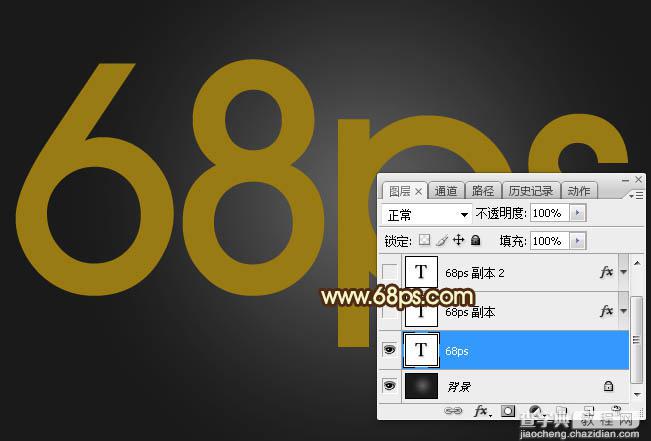
Task: Lock position move icon
Action: 458,240
